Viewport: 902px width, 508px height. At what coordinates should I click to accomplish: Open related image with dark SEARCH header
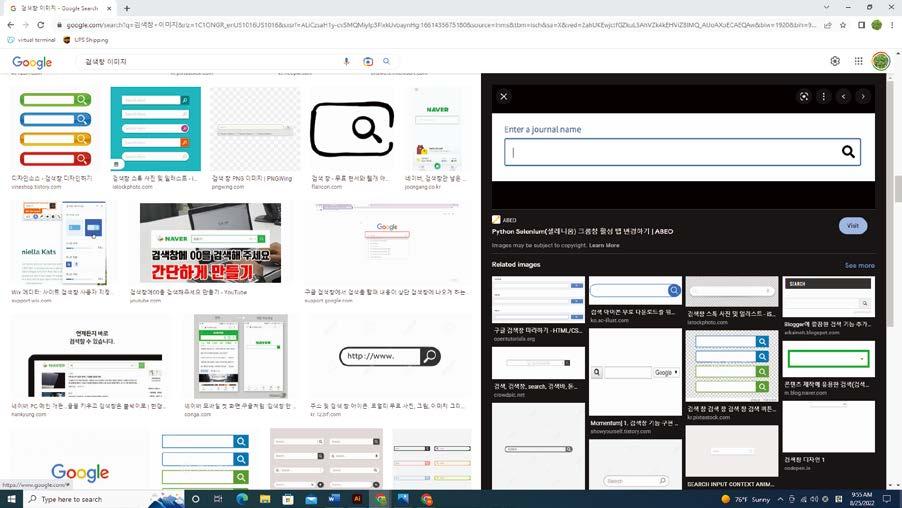click(x=828, y=296)
